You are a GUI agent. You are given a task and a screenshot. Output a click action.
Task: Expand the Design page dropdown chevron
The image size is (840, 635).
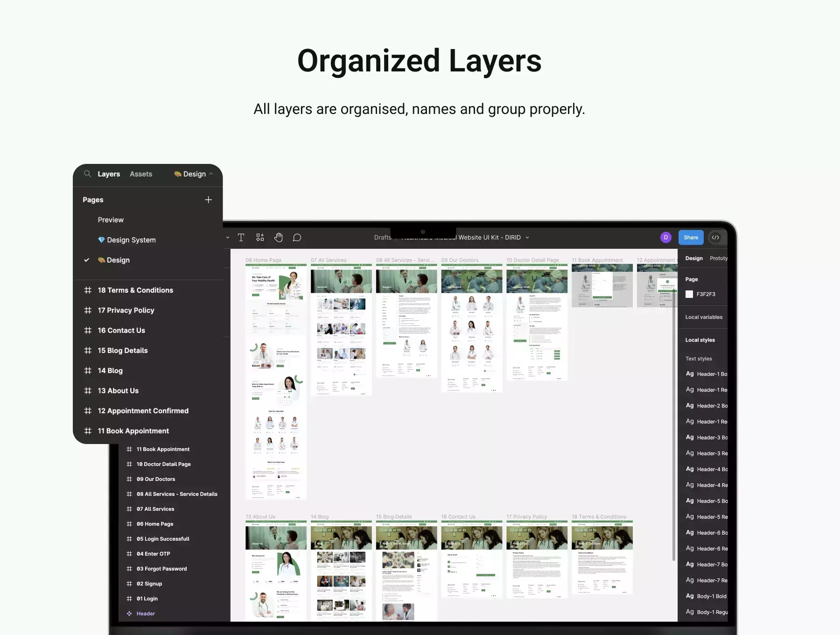pyautogui.click(x=211, y=174)
